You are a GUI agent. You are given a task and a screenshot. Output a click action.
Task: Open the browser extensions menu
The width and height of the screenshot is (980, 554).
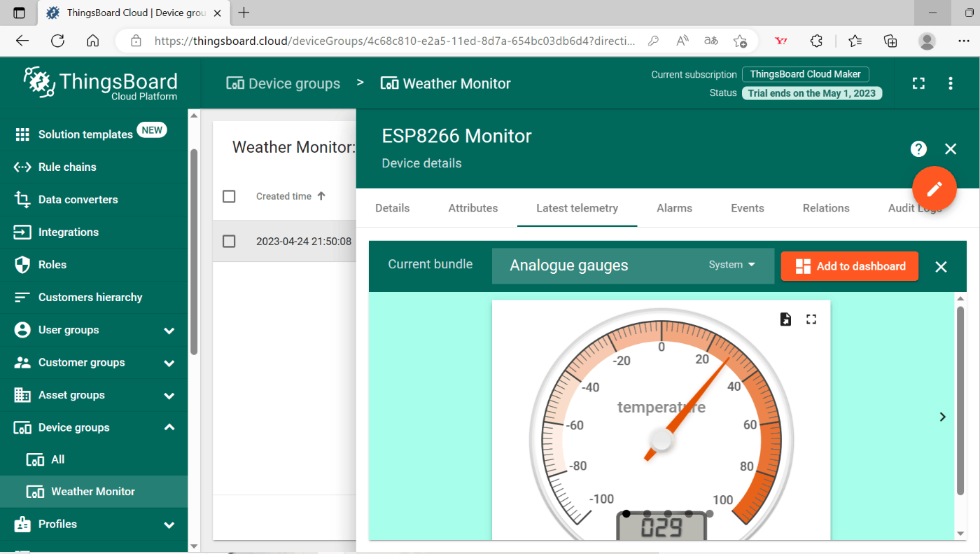tap(816, 41)
